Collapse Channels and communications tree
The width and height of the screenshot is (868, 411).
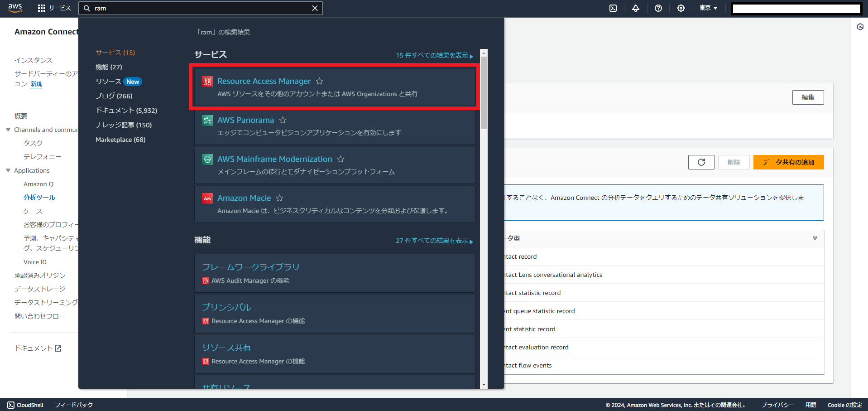tap(8, 130)
